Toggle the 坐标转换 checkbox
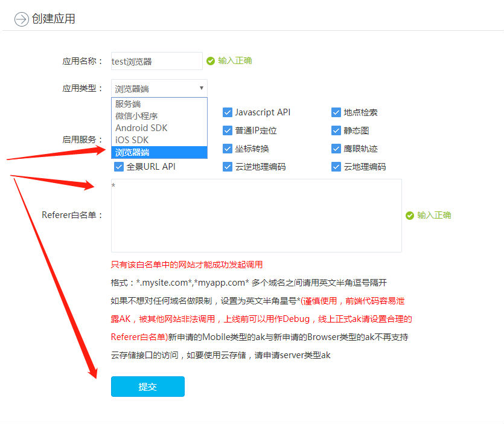This screenshot has height=424, width=504. tap(228, 149)
